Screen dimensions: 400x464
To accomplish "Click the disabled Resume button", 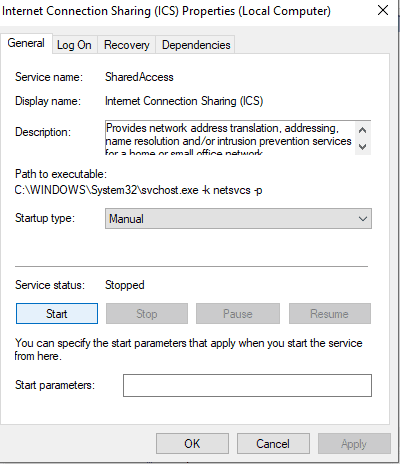I will point(330,313).
